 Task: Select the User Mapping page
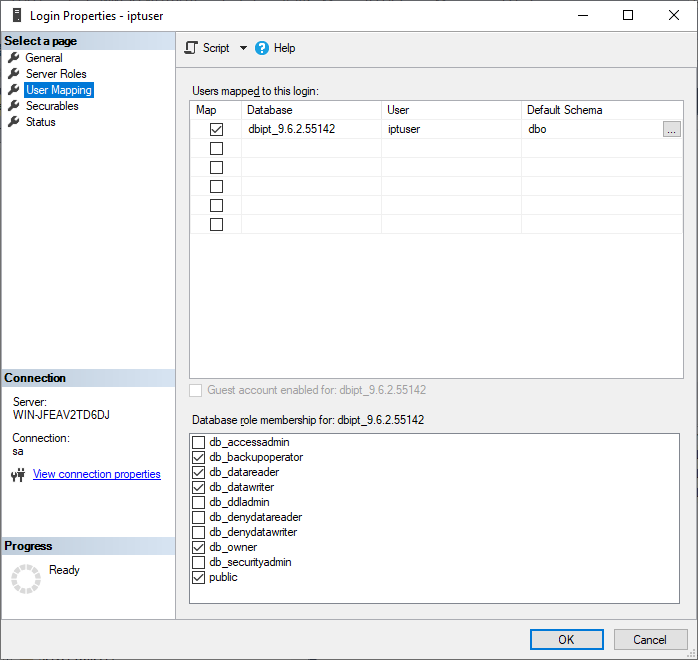pos(59,90)
